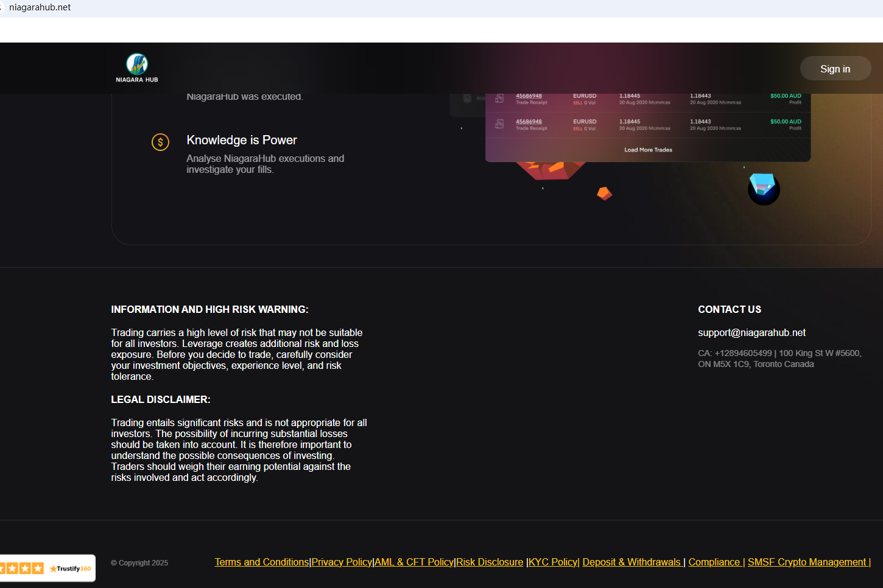883x588 pixels.
Task: Click the dollar coin icon beside Knowledge is Power
Action: [160, 142]
